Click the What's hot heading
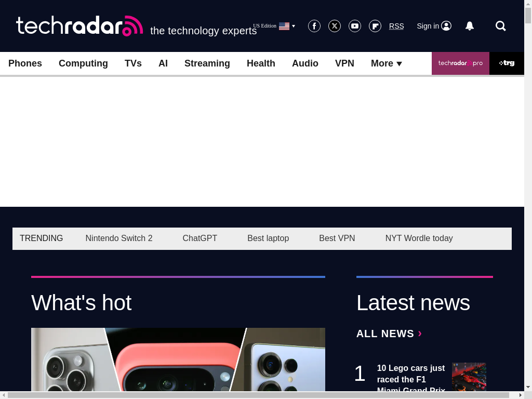The height and width of the screenshot is (399, 532). 82,303
